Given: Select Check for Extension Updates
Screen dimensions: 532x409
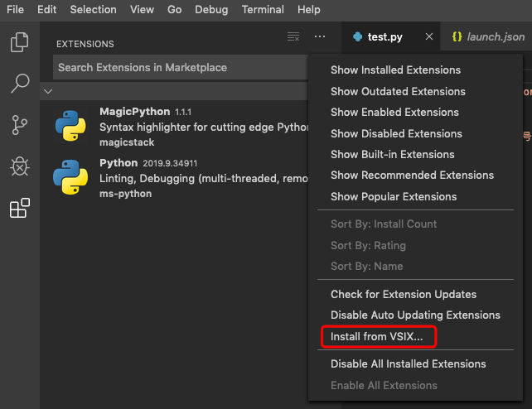Looking at the screenshot, I should (x=403, y=294).
